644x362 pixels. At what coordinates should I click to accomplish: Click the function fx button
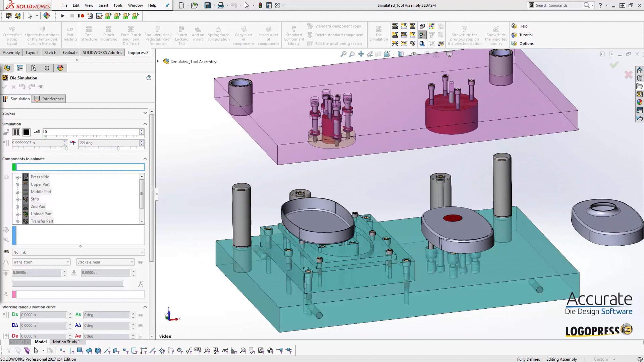pos(141,284)
